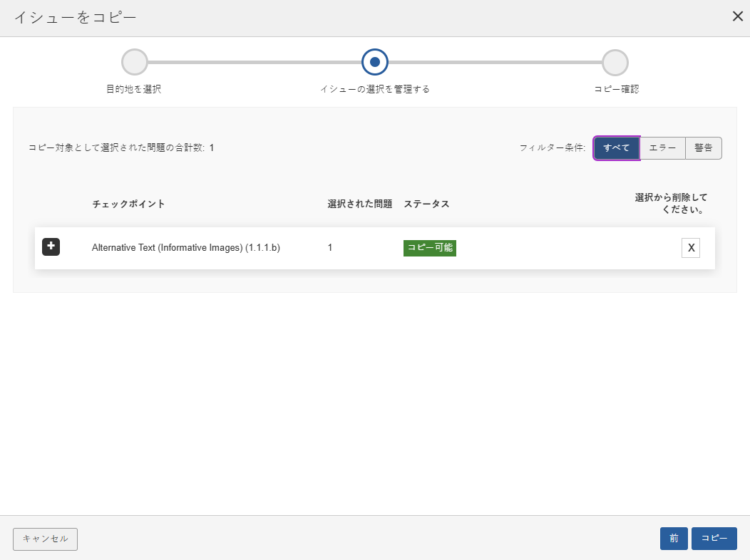The height and width of the screenshot is (560, 750).
Task: Expand the Alternative Text checkpoint row
Action: [51, 247]
